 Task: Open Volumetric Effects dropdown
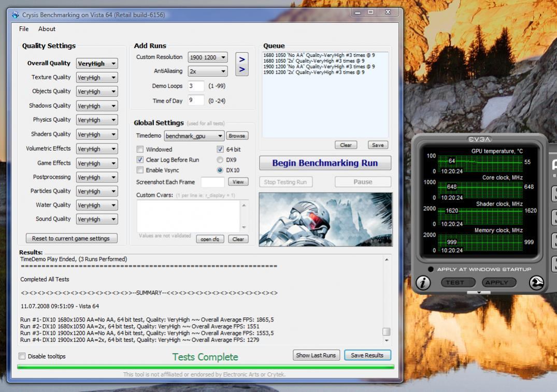click(97, 149)
